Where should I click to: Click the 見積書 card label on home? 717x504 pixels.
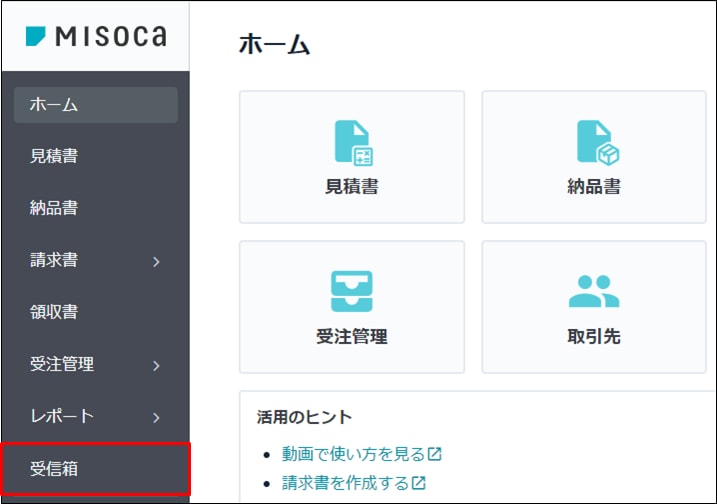pos(352,187)
